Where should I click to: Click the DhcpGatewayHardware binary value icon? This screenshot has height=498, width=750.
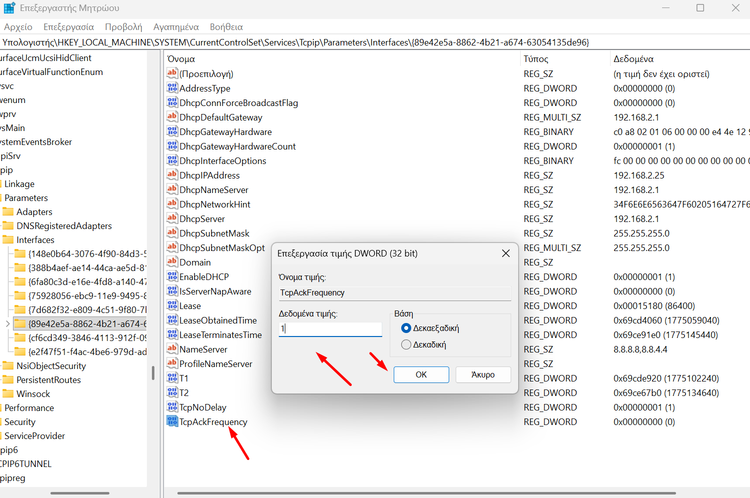coord(173,132)
